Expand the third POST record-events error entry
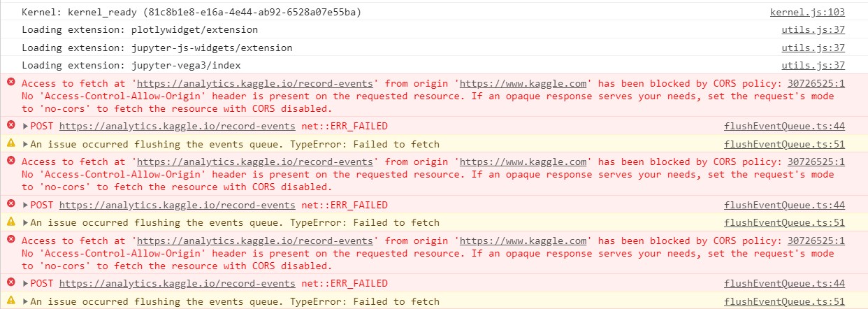The height and width of the screenshot is (309, 868). [26, 284]
